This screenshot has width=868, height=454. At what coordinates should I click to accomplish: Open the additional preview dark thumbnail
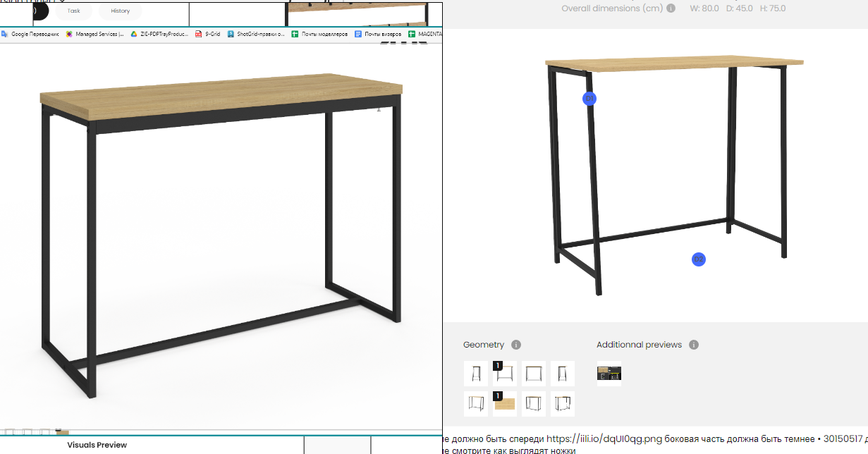click(609, 374)
